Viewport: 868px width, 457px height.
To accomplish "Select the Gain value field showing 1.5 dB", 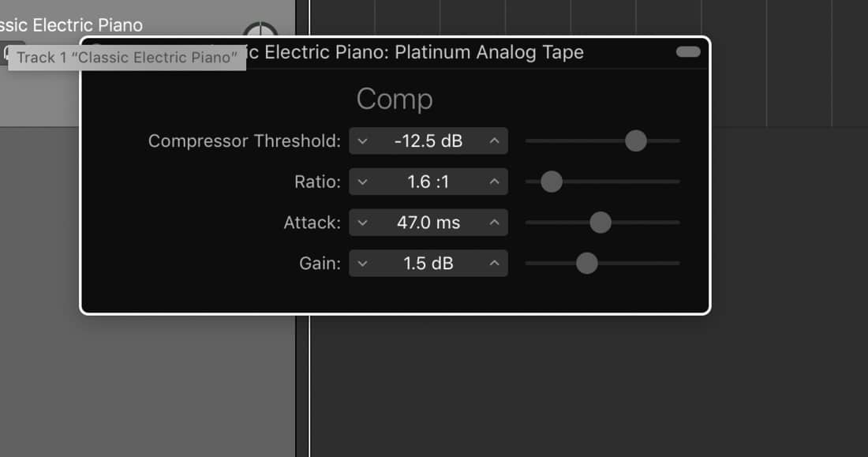I will point(428,263).
